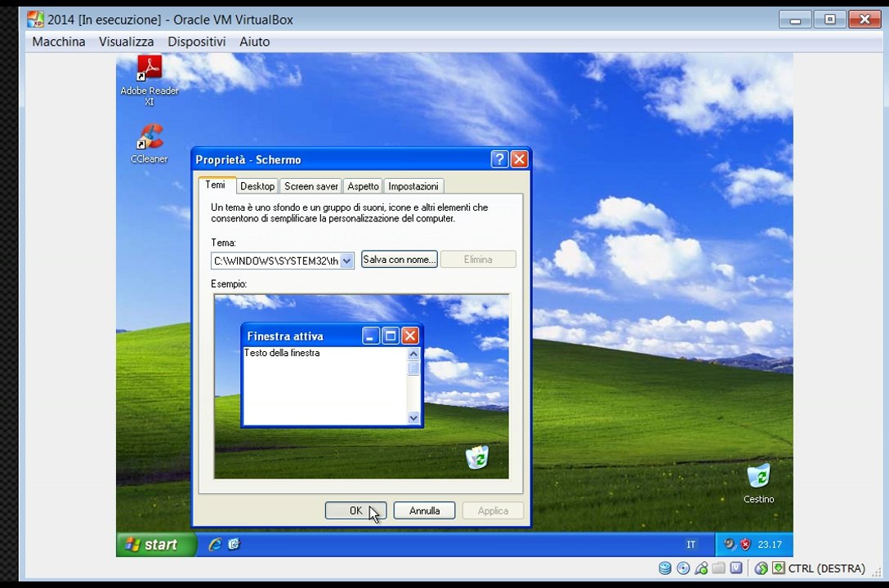Image resolution: width=889 pixels, height=588 pixels.
Task: Click minimize in Finestra attiva preview
Action: 370,336
